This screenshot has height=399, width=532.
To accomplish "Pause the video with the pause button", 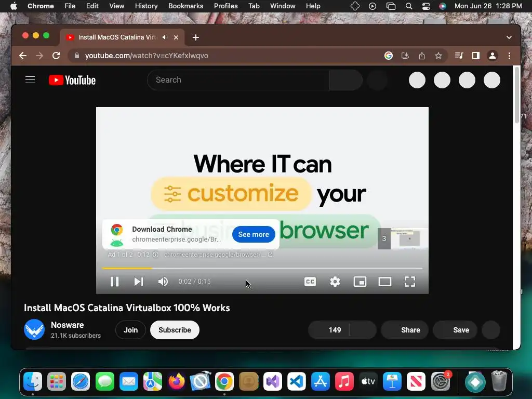I will (x=114, y=282).
